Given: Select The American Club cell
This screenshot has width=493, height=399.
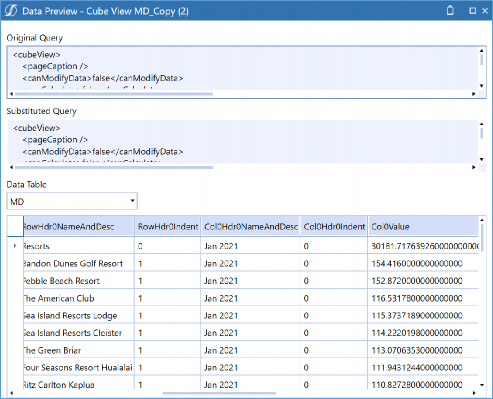Looking at the screenshot, I should pos(79,298).
